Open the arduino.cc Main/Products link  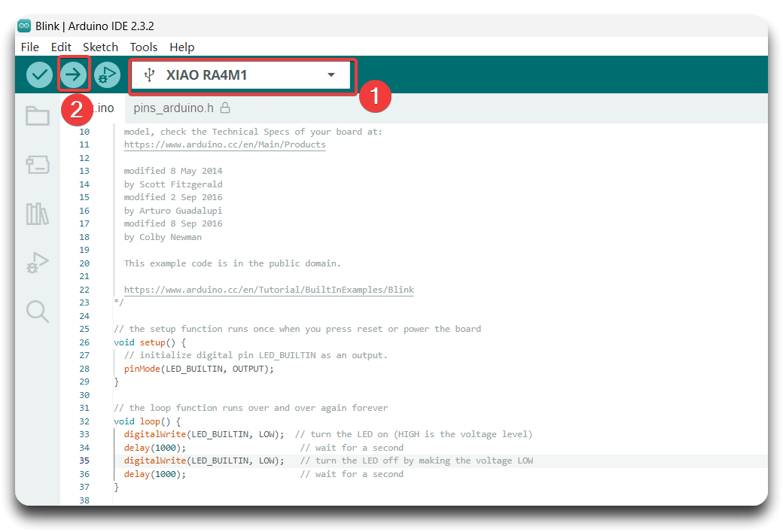click(224, 144)
